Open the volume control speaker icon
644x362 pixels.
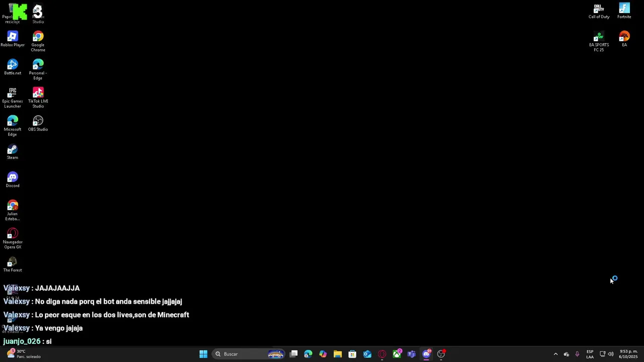coord(611,354)
